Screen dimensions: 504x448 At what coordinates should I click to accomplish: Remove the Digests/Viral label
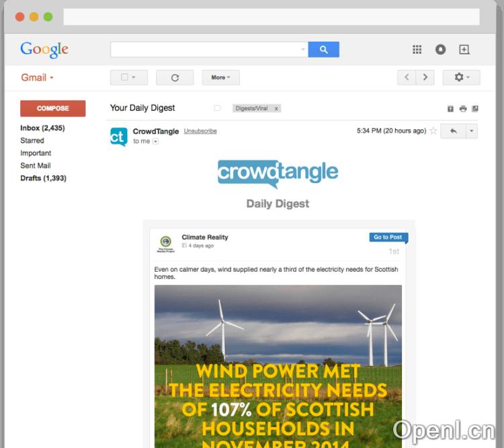point(276,108)
